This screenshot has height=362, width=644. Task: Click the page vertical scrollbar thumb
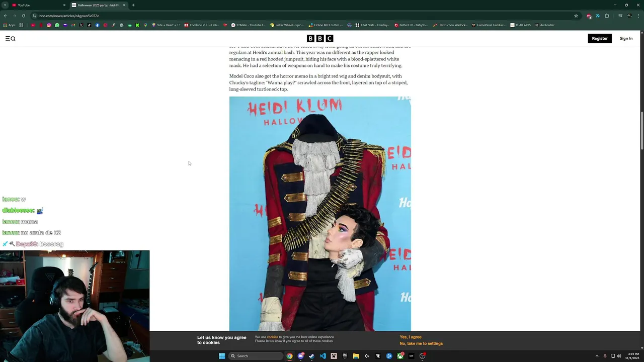[x=642, y=131]
